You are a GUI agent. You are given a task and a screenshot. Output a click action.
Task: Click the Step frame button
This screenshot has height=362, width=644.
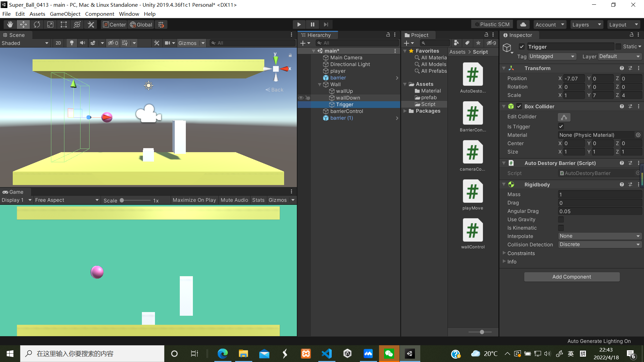326,24
